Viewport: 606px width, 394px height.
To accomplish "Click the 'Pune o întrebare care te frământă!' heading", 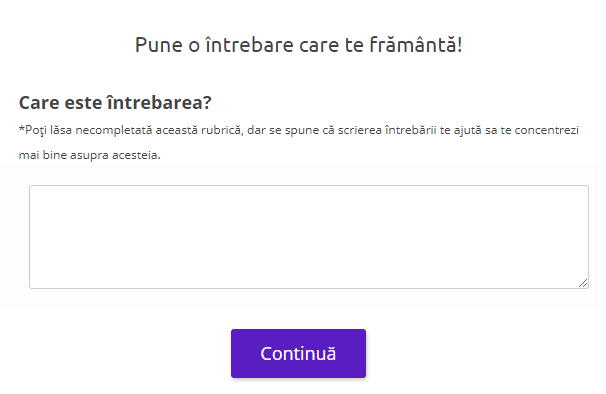I will click(298, 44).
